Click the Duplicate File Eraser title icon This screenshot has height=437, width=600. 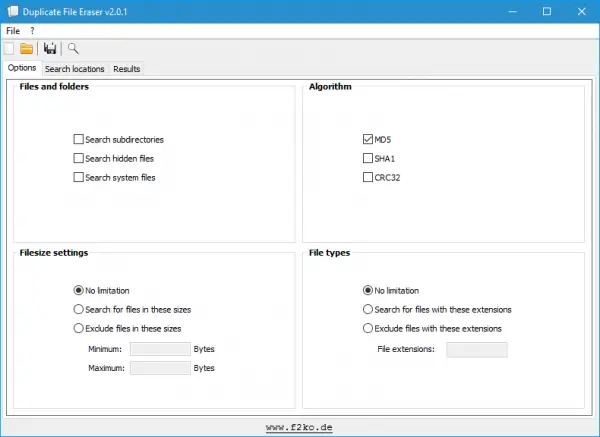[x=13, y=11]
